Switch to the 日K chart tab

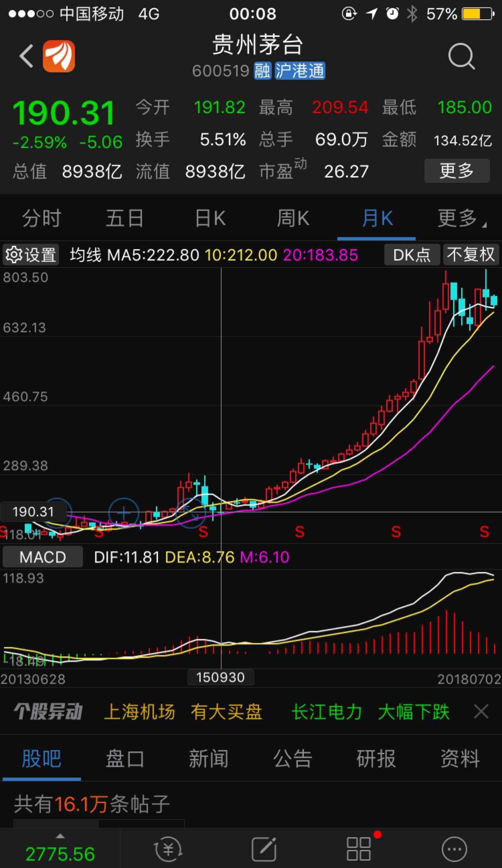210,218
